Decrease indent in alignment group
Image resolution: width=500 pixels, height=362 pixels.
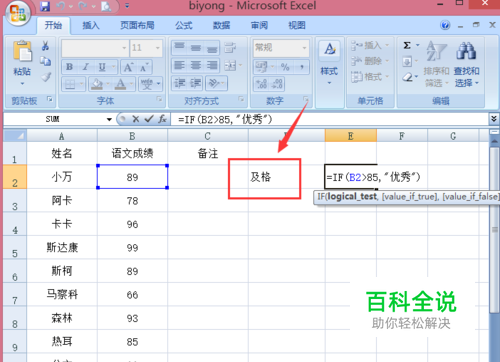tap(180, 83)
